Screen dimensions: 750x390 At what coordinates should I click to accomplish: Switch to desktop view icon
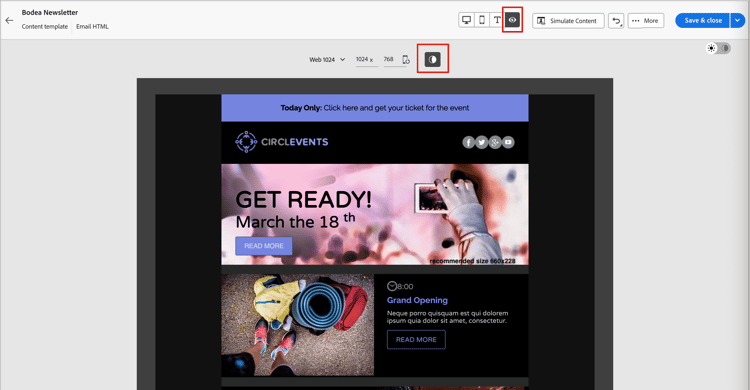point(466,20)
